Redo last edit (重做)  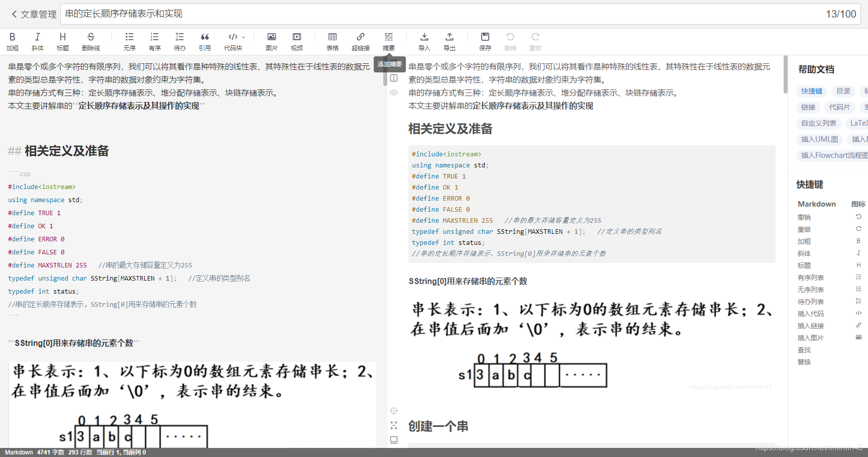click(x=535, y=42)
